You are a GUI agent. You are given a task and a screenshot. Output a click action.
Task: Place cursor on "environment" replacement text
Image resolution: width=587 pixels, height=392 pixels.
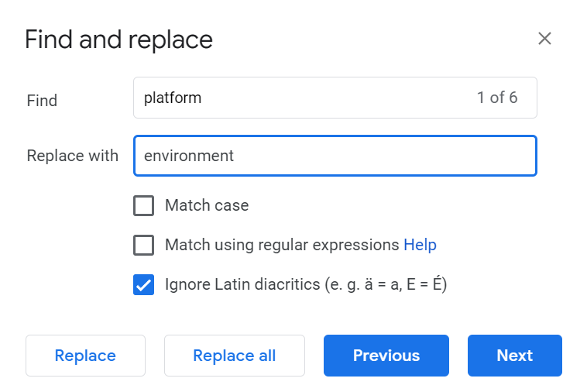[189, 156]
